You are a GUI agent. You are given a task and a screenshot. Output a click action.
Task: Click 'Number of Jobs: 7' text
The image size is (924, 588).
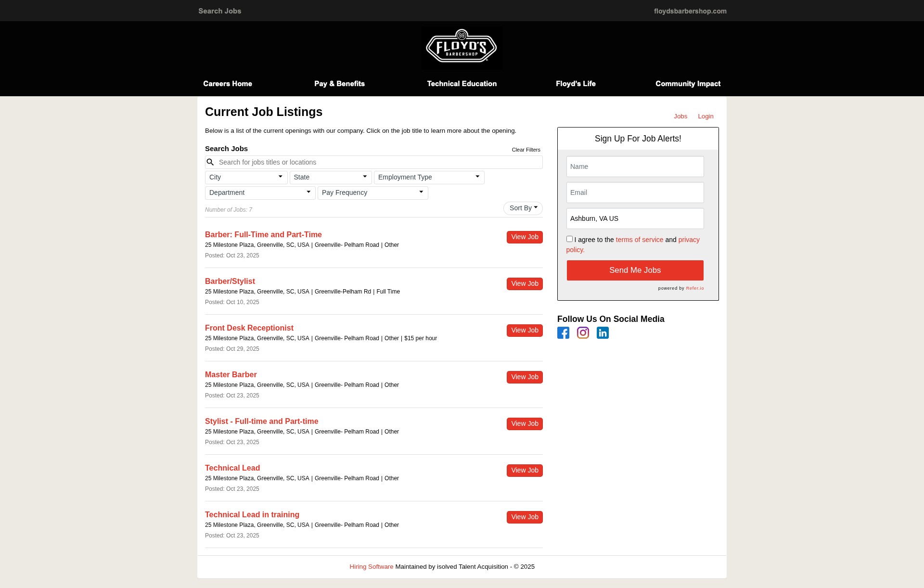pos(229,210)
